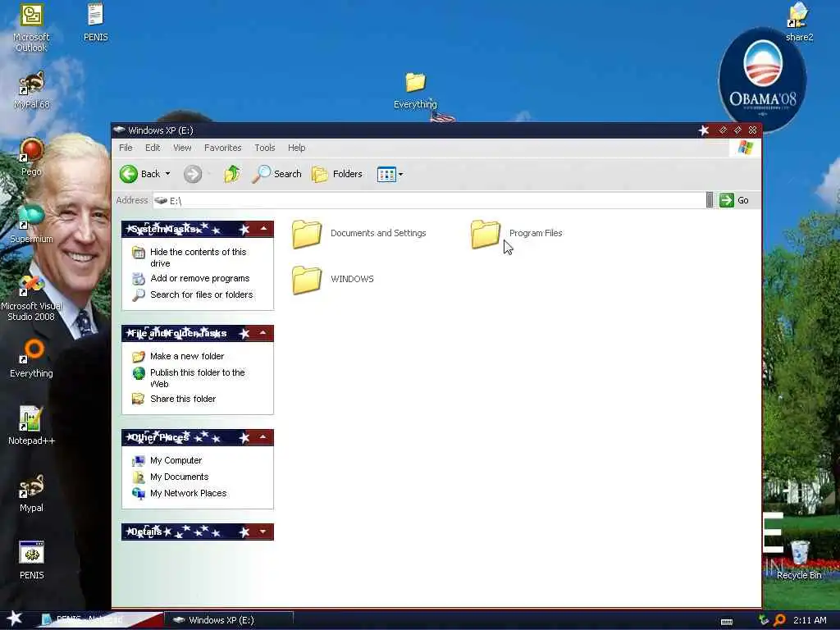Screen dimensions: 840x630
Task: Toggle the Folders pane
Action: (337, 174)
